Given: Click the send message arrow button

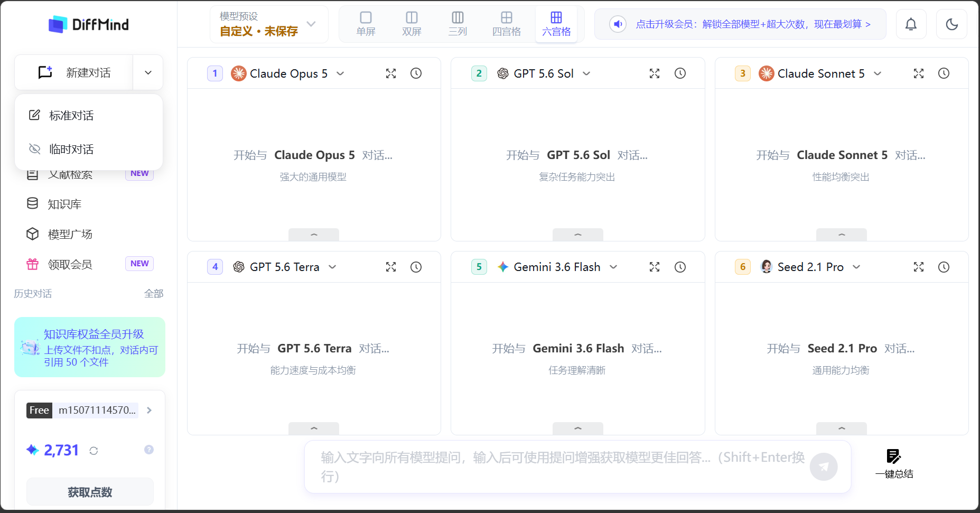Looking at the screenshot, I should tap(824, 467).
